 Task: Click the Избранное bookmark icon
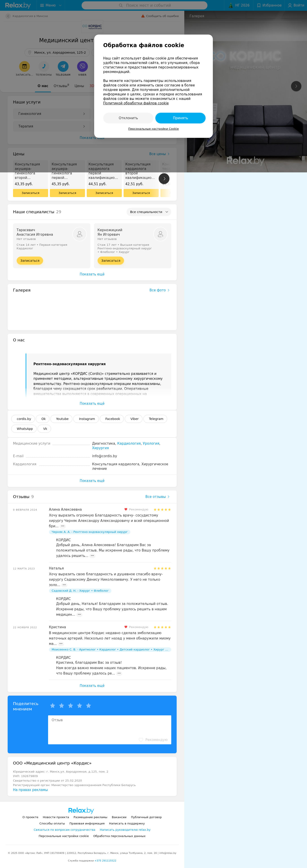(259, 5)
